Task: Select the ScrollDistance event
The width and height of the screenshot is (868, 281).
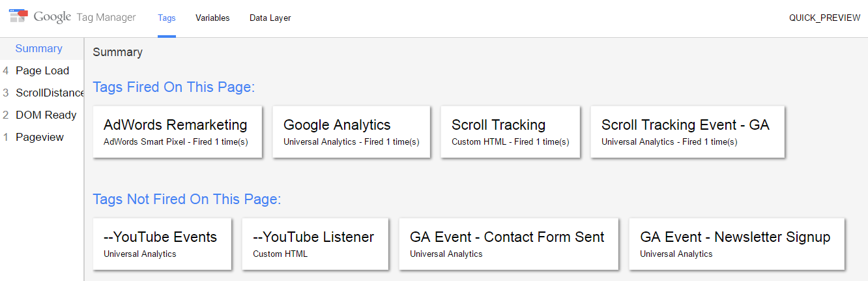Action: click(x=50, y=93)
